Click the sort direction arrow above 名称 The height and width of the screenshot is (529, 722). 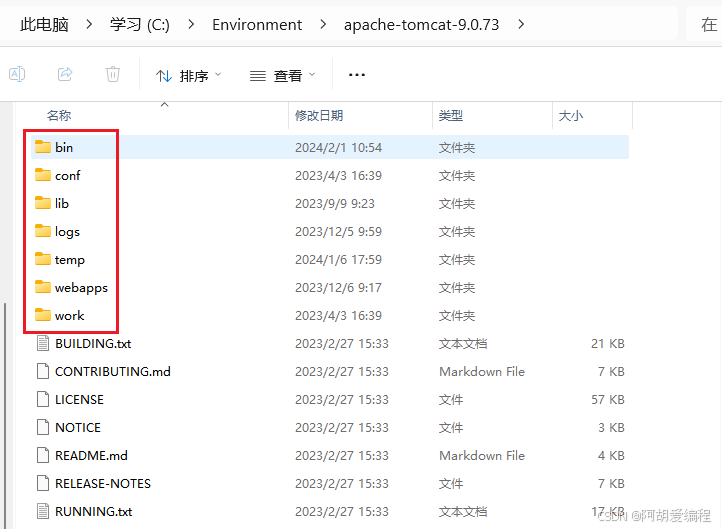[164, 105]
